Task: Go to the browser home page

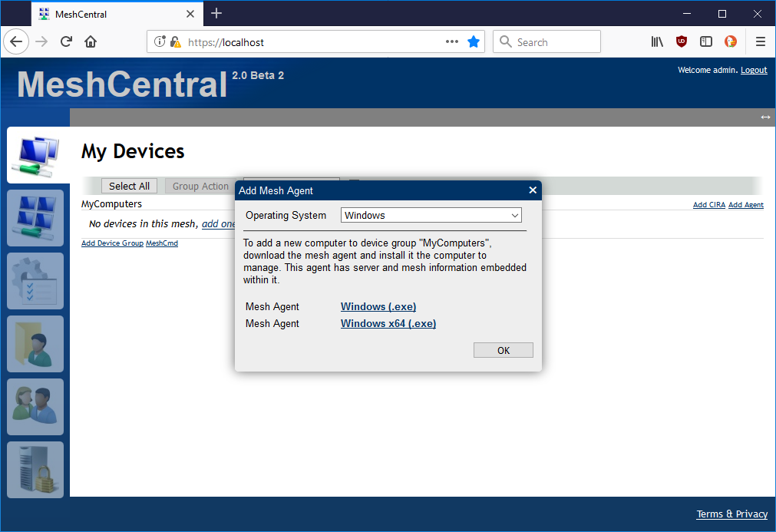Action: point(91,41)
